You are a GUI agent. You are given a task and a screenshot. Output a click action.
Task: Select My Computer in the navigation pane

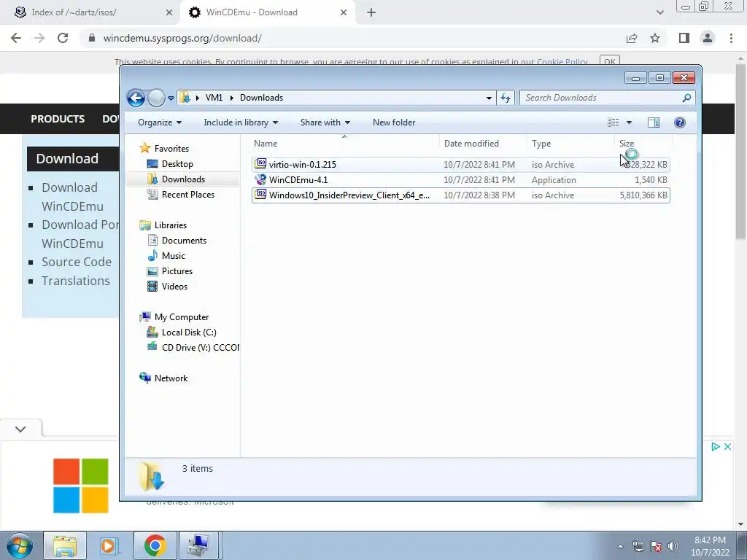(x=182, y=317)
